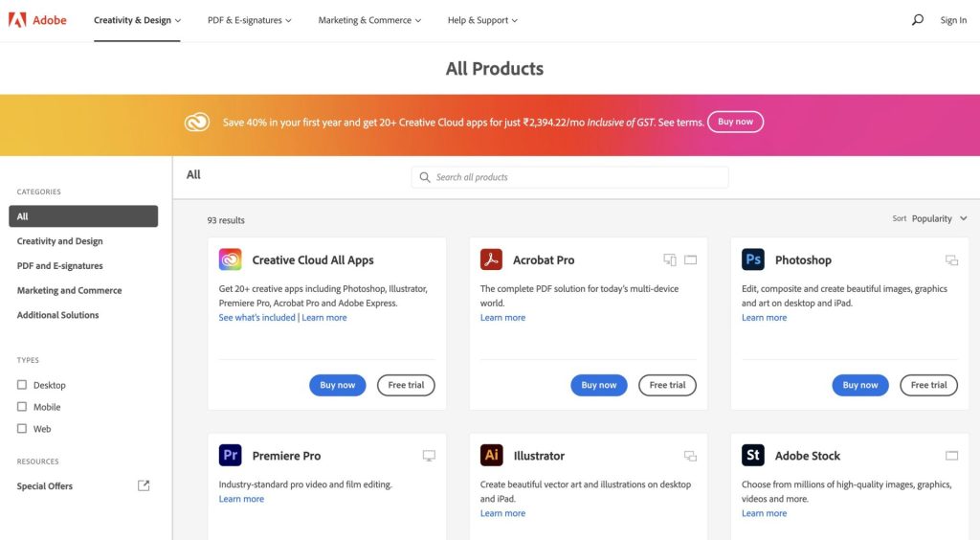Expand the Help & Support menu
This screenshot has width=980, height=540.
click(482, 20)
